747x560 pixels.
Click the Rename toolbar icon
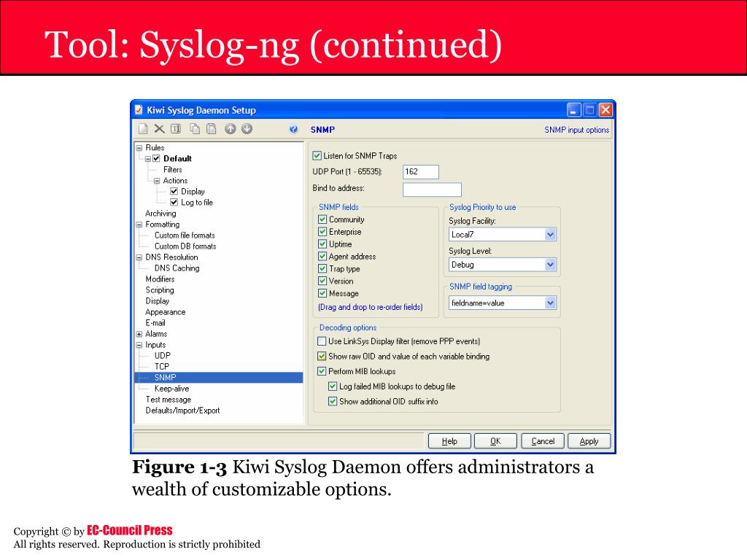pyautogui.click(x=176, y=128)
